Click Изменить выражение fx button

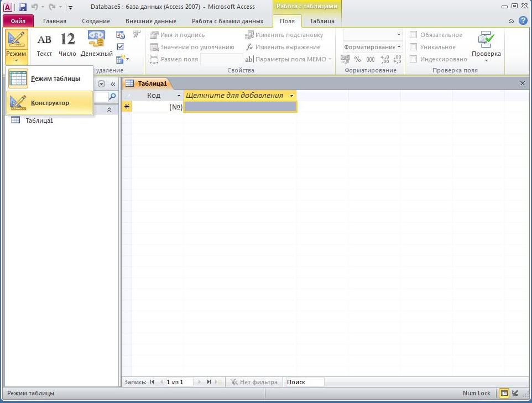(x=283, y=47)
